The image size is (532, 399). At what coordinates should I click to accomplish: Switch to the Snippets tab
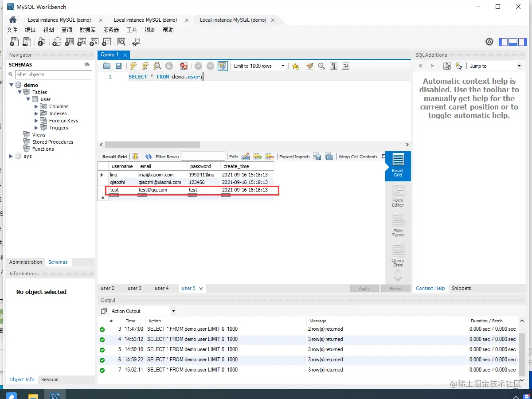(461, 288)
